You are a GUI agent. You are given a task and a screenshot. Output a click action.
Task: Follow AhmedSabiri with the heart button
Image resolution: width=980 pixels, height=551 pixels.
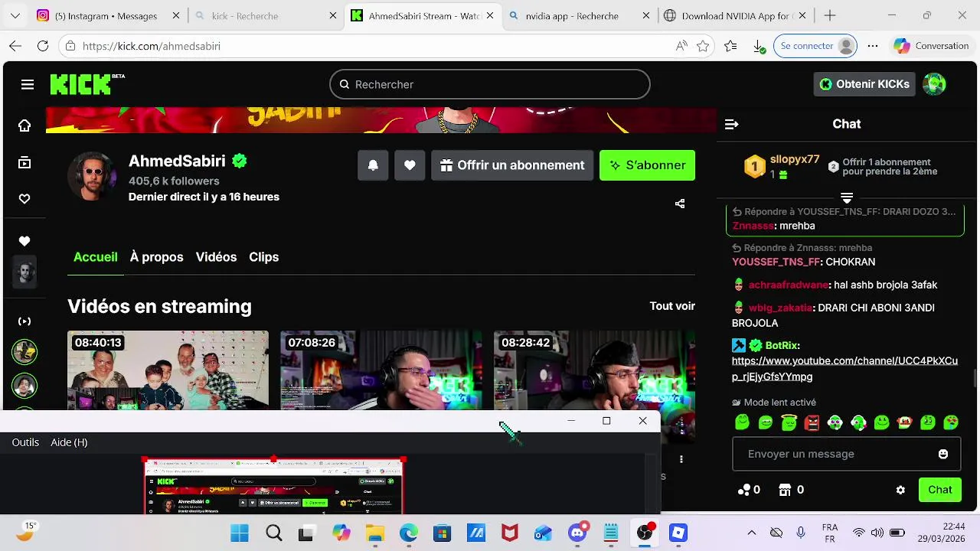(410, 165)
